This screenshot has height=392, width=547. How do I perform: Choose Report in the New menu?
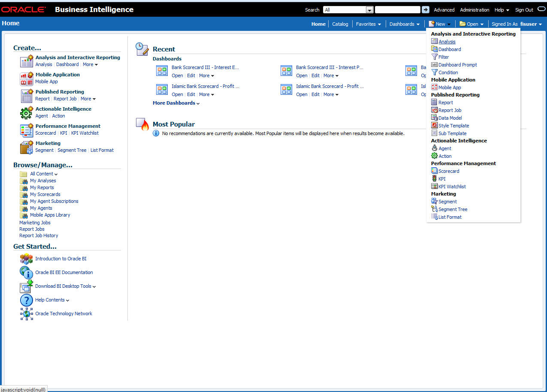[x=446, y=103]
